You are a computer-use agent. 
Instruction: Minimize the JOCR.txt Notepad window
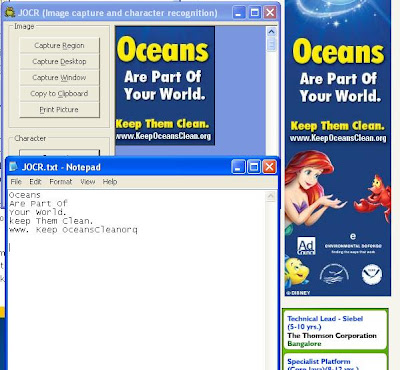click(238, 166)
